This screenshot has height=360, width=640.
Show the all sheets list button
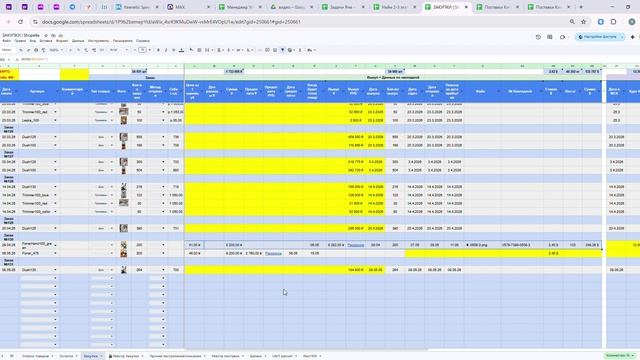pos(11,356)
